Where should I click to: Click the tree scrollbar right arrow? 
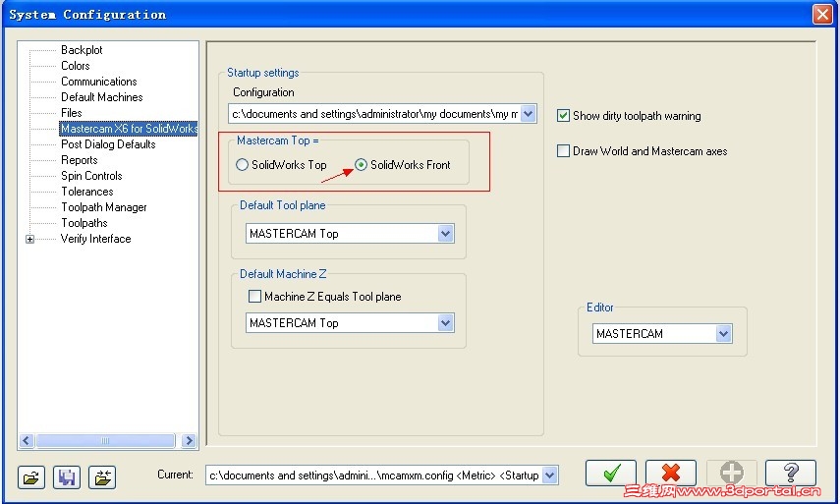[188, 441]
